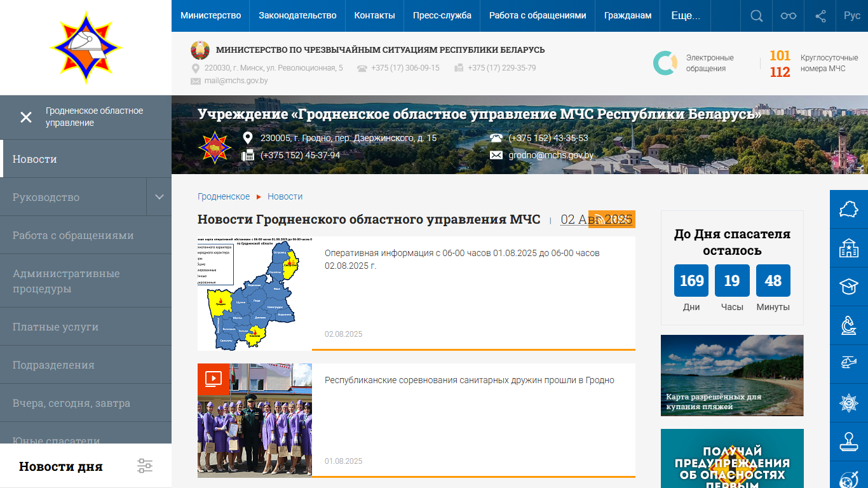
Task: Close the Grodno department sidebar with X
Action: pyautogui.click(x=26, y=117)
